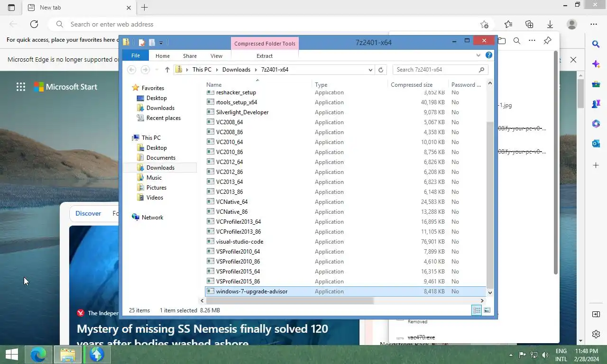Sort files by Name column

coord(258,85)
